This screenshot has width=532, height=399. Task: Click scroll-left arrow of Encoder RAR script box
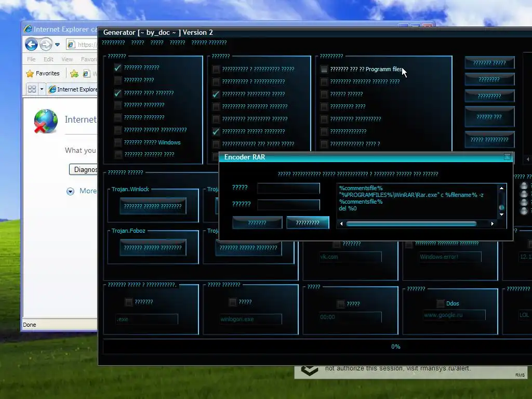[341, 223]
